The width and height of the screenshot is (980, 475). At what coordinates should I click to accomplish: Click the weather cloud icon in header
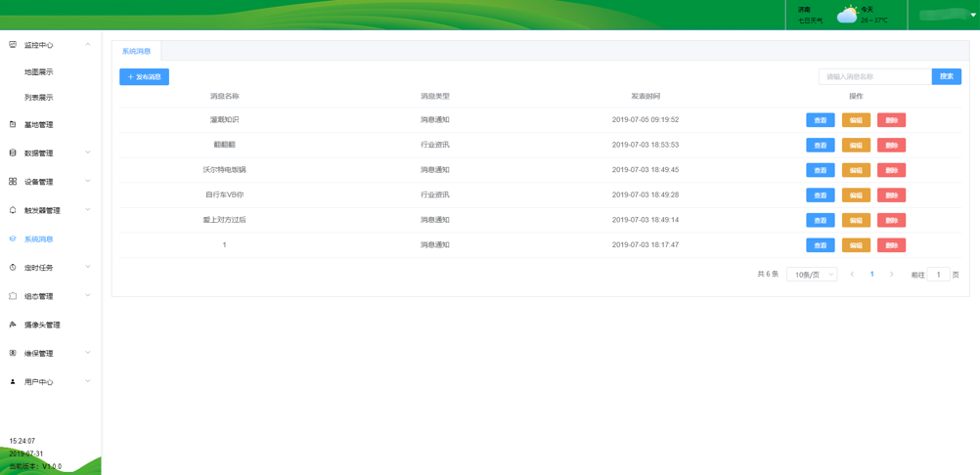tap(847, 15)
